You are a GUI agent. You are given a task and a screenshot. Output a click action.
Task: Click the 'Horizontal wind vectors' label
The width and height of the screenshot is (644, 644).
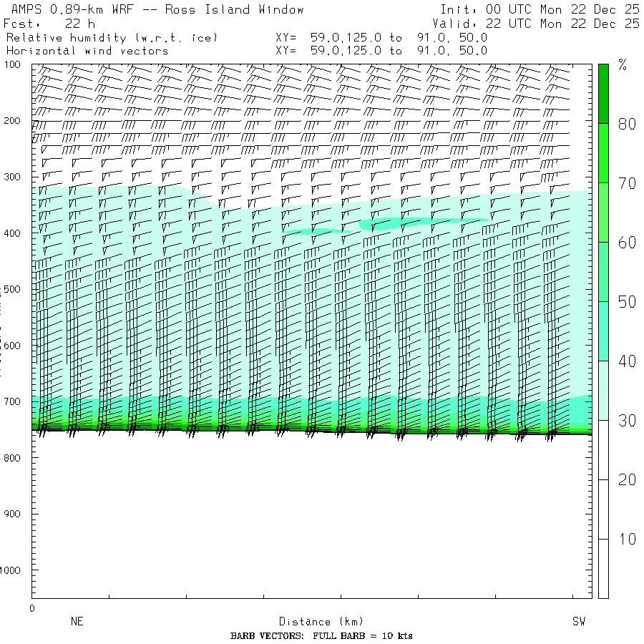[x=87, y=51]
